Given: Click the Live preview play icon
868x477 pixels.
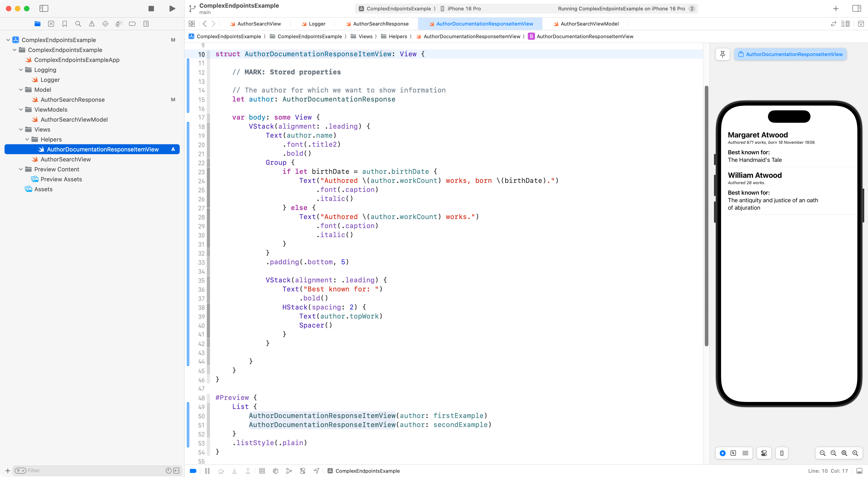Looking at the screenshot, I should 722,453.
